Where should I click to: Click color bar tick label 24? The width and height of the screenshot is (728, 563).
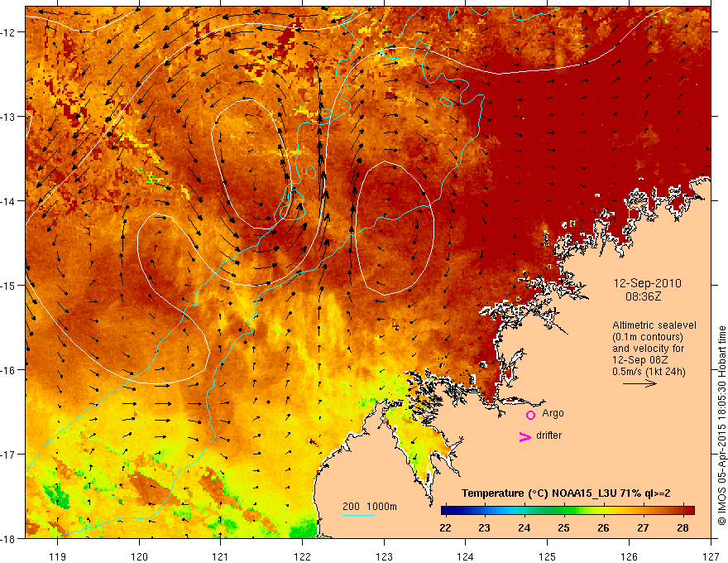524,528
